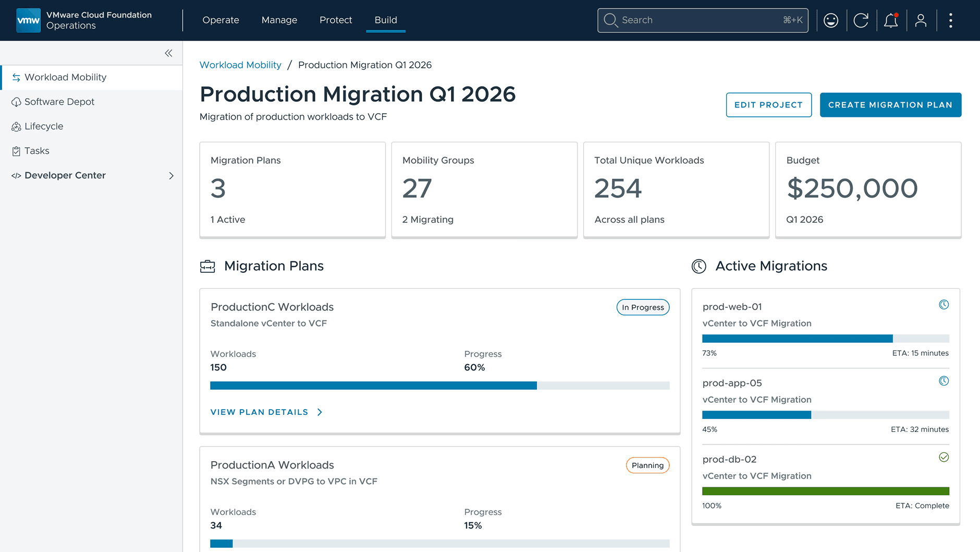Focus the Search input field

tap(699, 20)
